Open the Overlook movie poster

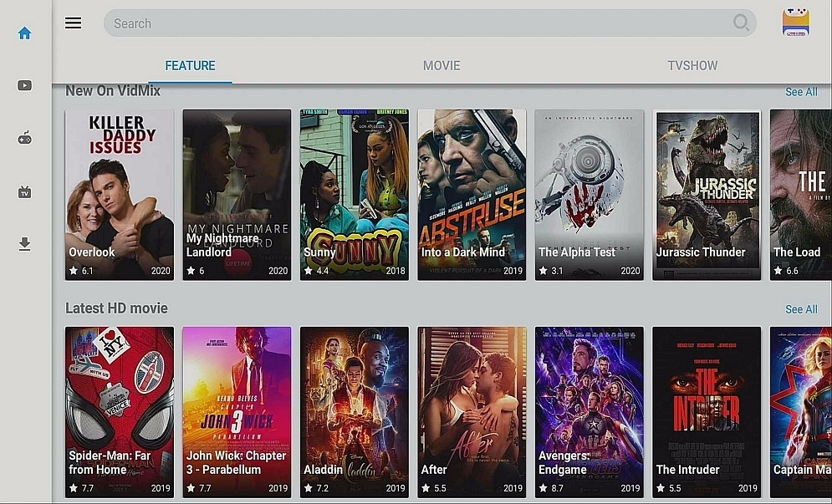coord(120,195)
